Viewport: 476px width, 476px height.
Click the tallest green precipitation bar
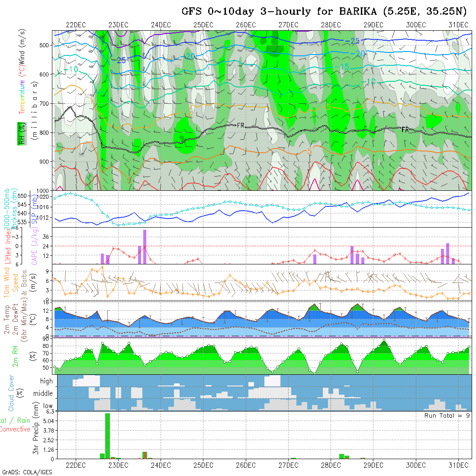[107, 436]
